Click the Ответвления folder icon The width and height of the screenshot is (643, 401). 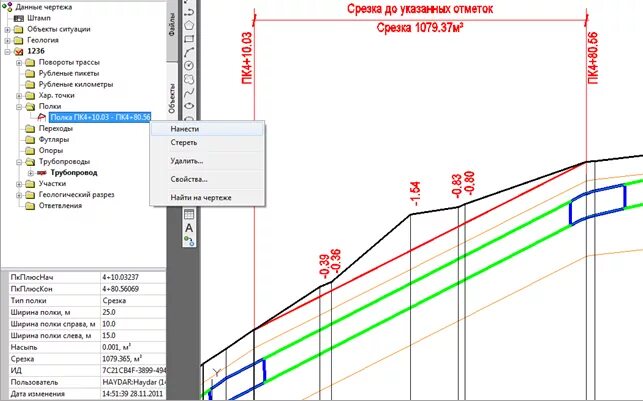(x=30, y=206)
